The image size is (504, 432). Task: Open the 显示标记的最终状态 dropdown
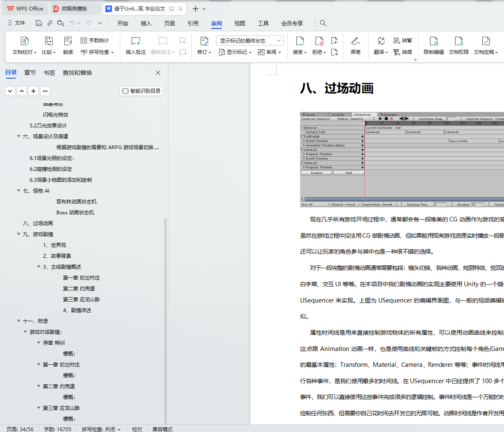pos(250,41)
